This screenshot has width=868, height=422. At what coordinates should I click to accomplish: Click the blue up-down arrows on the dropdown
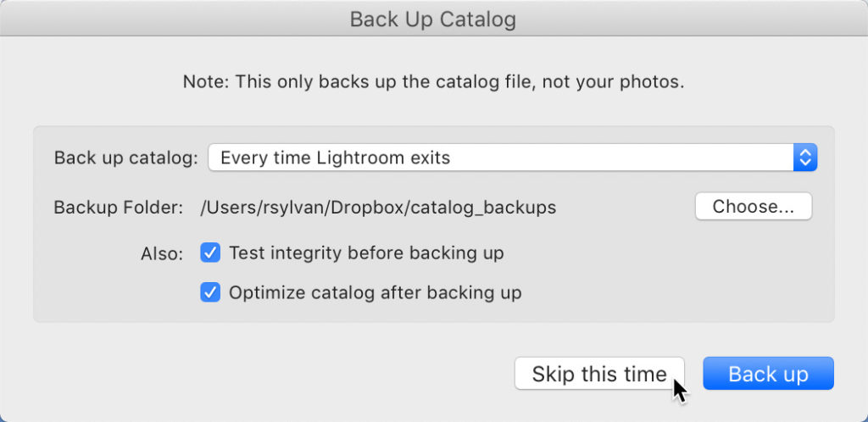[x=804, y=158]
